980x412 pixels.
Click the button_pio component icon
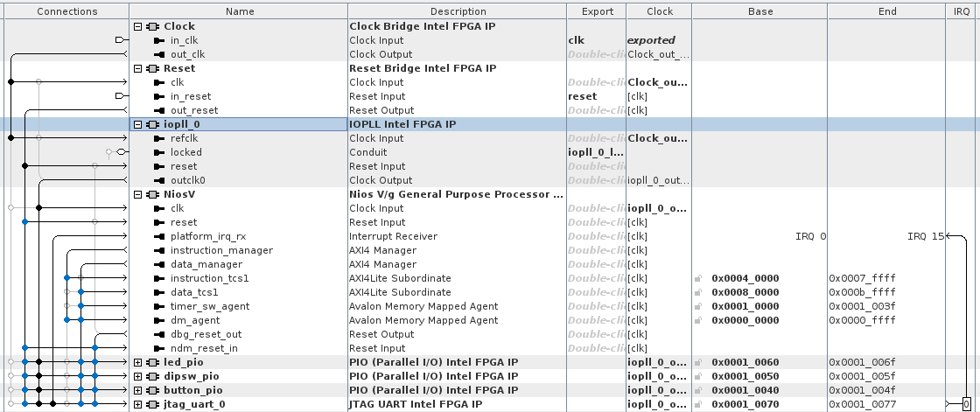click(x=152, y=390)
